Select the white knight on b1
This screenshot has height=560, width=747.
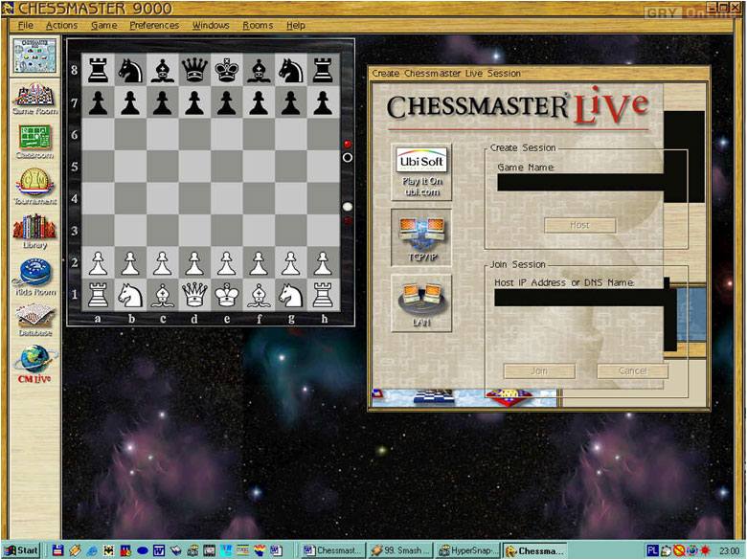click(x=130, y=295)
